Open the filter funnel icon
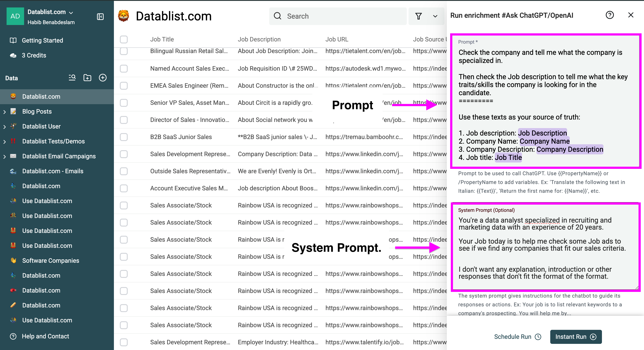The image size is (644, 350). coord(419,16)
